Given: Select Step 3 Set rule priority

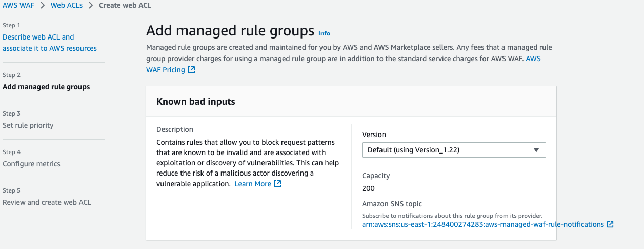Looking at the screenshot, I should 28,125.
